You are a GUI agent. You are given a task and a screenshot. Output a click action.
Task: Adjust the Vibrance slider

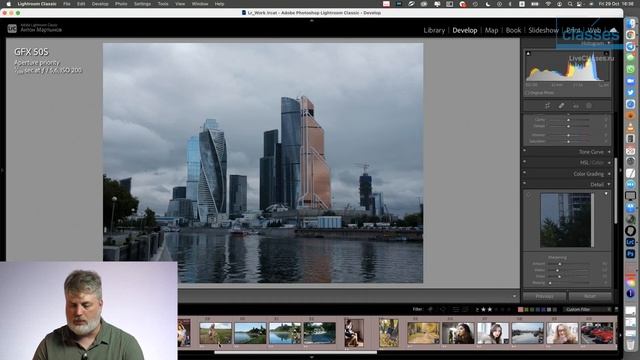click(569, 135)
